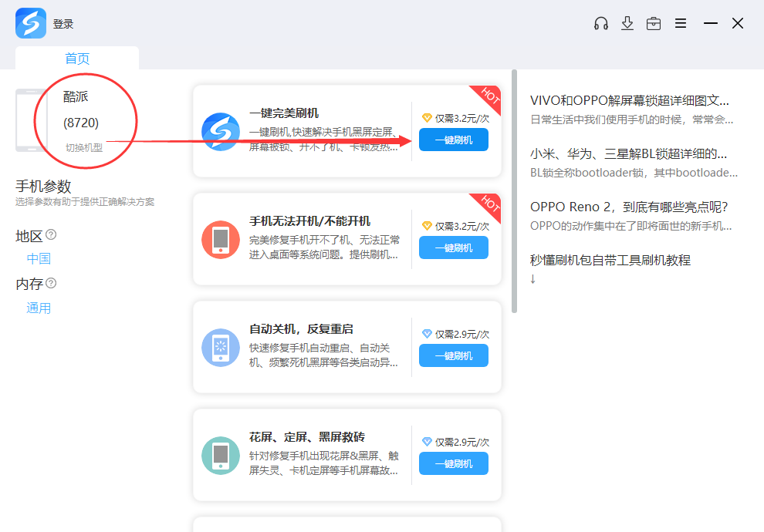Click the 仅需2.9元/次 price on 自动关机 card
This screenshot has height=532, width=764.
pyautogui.click(x=462, y=335)
